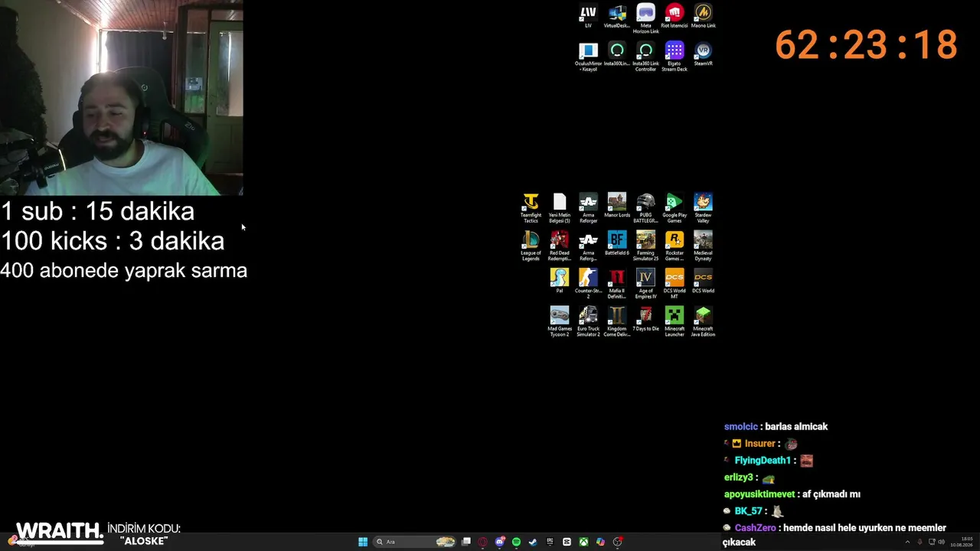Open the taskbar clock and date
The image size is (980, 551).
coord(962,542)
